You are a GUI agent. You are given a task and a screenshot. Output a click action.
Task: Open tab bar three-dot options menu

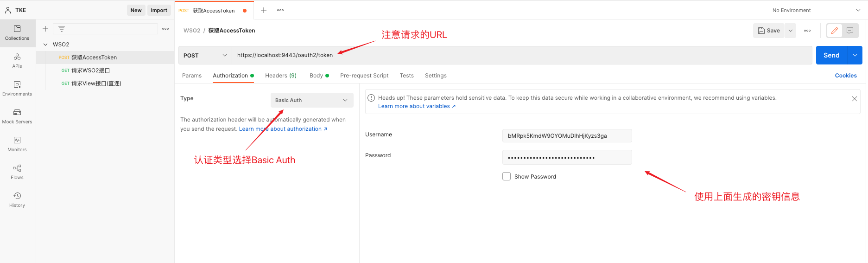[x=280, y=10]
